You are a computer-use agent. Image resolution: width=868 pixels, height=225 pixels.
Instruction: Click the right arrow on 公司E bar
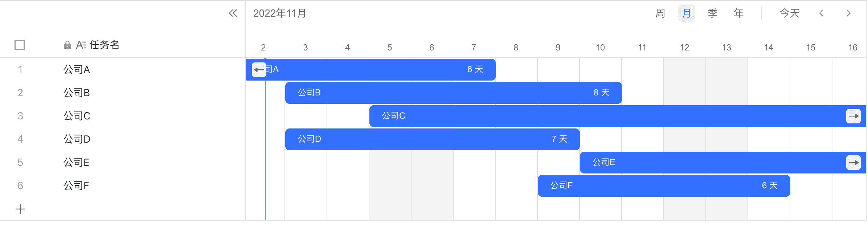point(853,163)
